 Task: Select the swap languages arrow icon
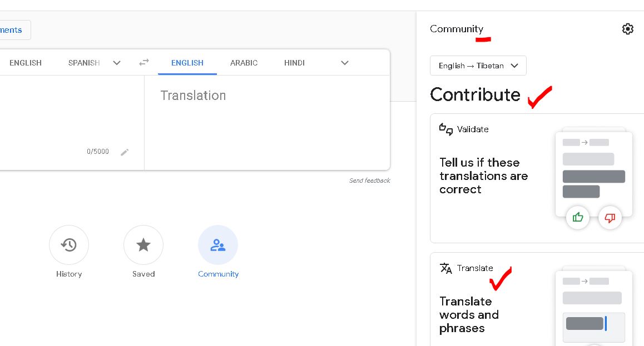(143, 63)
